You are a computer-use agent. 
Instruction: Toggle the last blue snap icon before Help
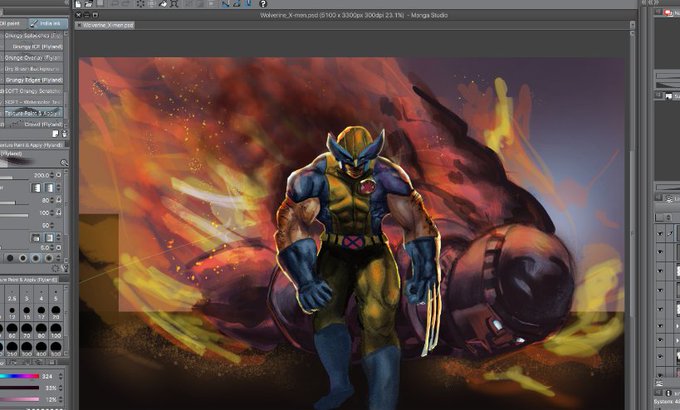(x=248, y=4)
